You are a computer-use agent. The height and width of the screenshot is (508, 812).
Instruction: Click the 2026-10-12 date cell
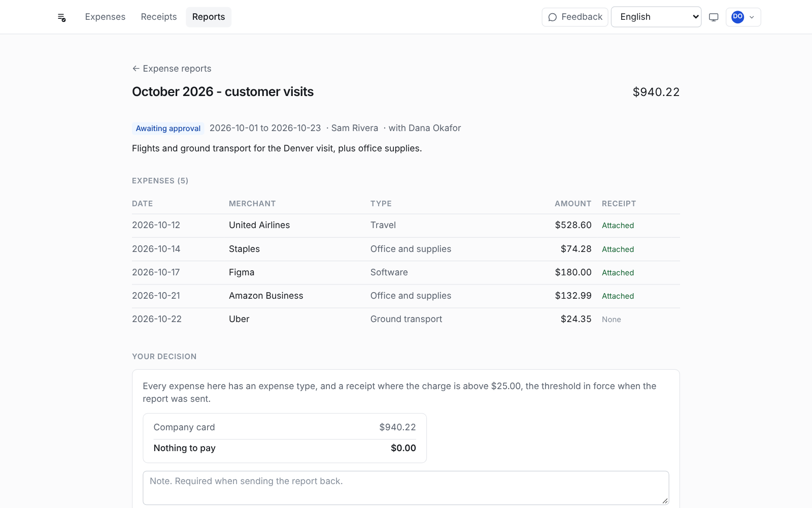point(156,225)
